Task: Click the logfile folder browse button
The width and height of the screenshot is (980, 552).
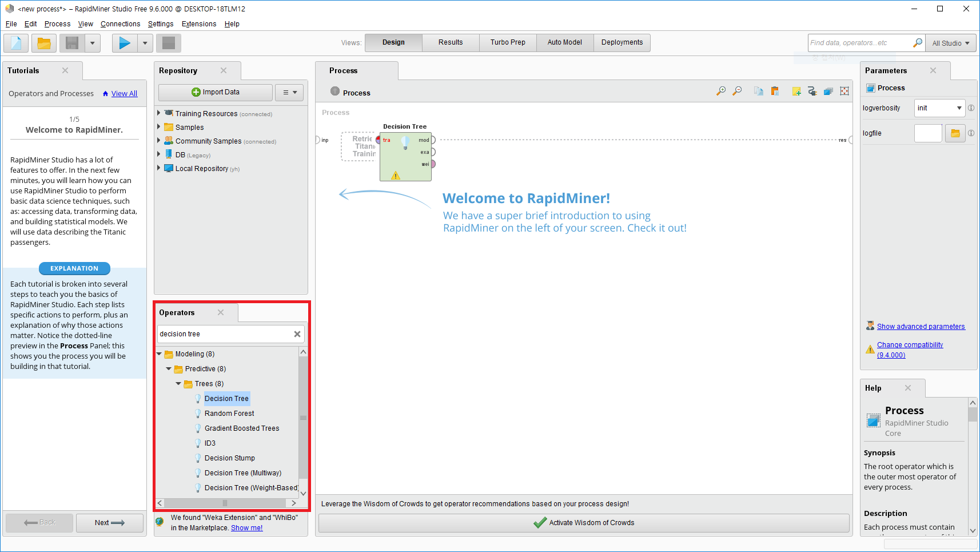Action: click(955, 133)
